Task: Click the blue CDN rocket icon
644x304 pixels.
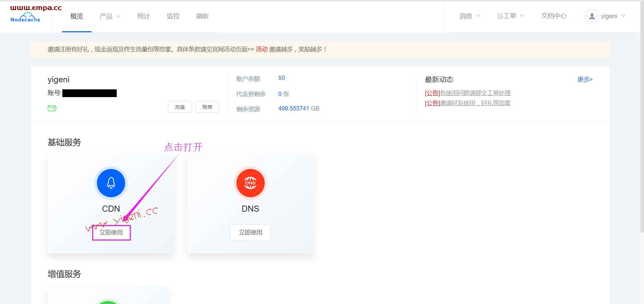Action: 111,183
